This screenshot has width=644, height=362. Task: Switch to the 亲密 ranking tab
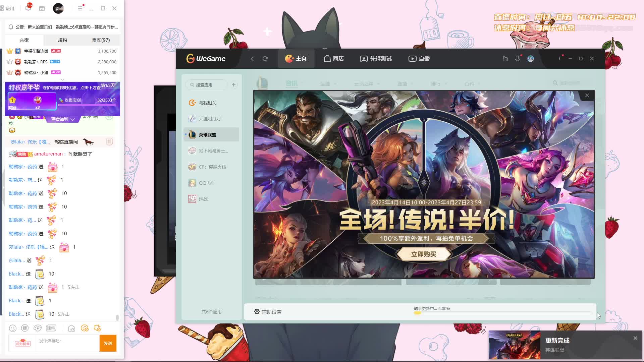tap(24, 40)
